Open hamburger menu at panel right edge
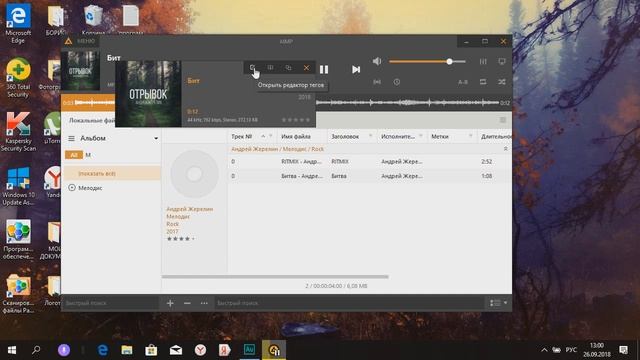Viewport: 640px width, 360px height. pyautogui.click(x=503, y=120)
